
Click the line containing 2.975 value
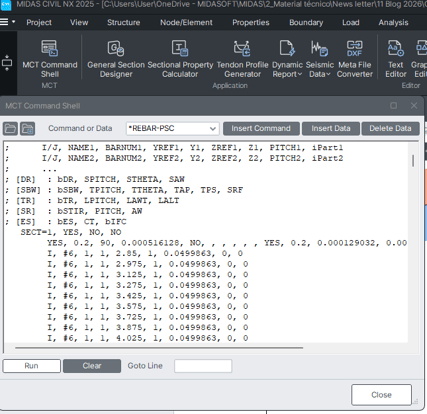(x=148, y=264)
